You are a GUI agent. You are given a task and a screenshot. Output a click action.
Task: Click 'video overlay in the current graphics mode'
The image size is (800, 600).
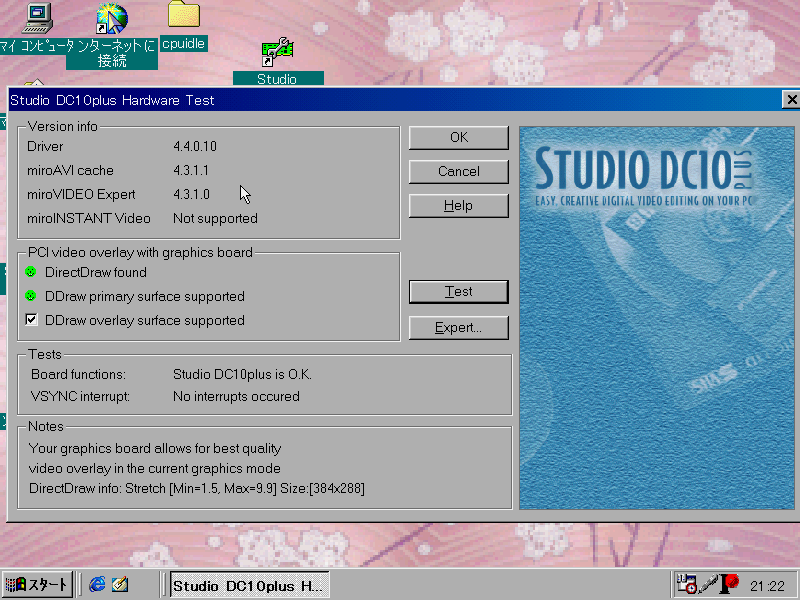155,468
